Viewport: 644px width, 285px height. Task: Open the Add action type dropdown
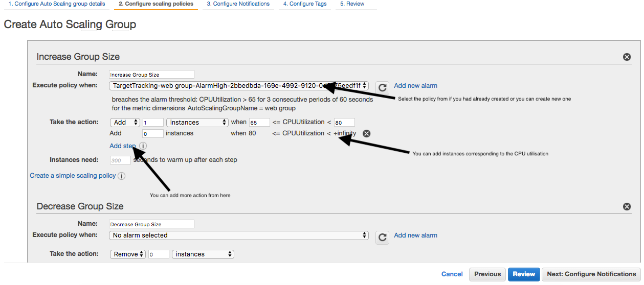[125, 123]
